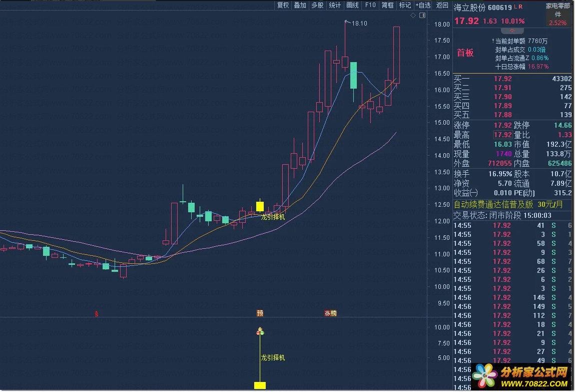Screen dimensions: 576x392
Task: Open the 叠加 overlay menu
Action: coord(300,5)
